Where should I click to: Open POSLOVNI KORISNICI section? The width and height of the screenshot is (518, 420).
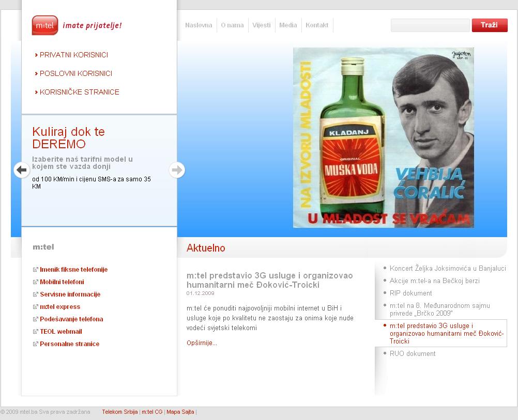click(x=76, y=73)
